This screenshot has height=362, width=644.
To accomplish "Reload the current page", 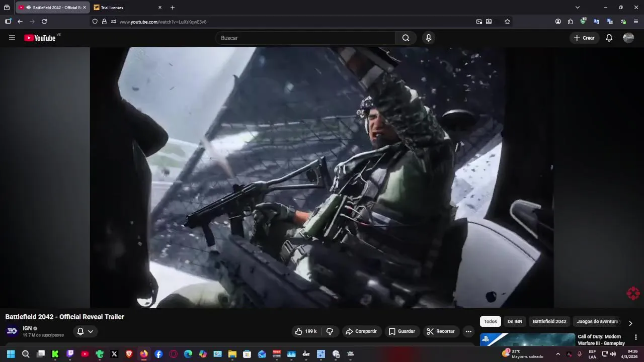I will (x=44, y=22).
